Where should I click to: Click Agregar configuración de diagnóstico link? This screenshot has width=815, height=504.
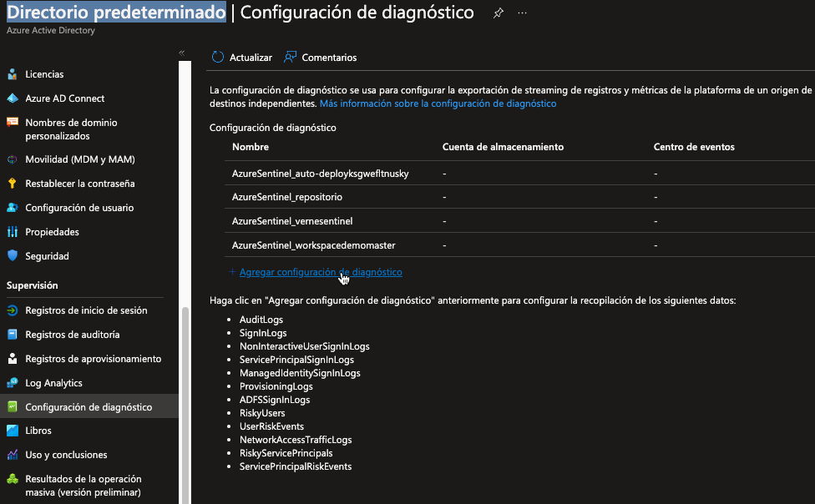pyautogui.click(x=320, y=272)
